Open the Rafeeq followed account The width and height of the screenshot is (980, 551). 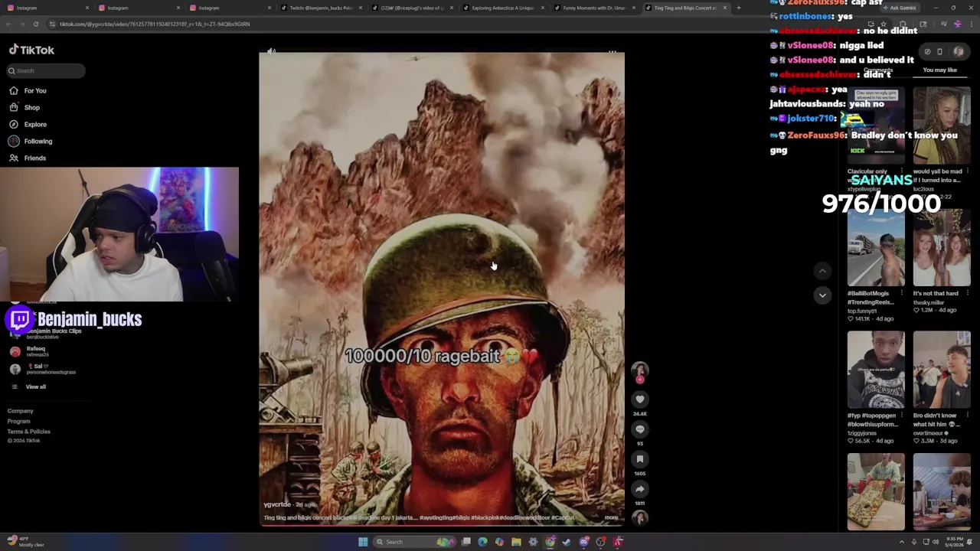31,351
